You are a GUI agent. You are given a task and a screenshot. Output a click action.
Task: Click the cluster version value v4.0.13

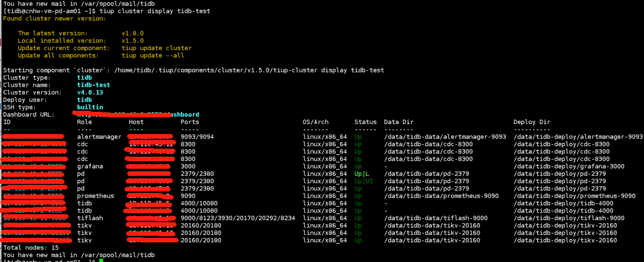point(90,93)
